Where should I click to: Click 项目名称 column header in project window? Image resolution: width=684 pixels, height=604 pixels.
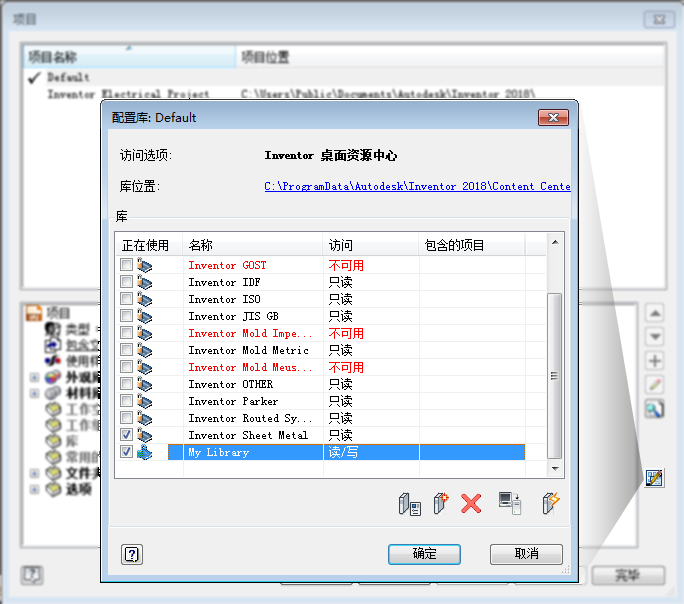pyautogui.click(x=129, y=57)
